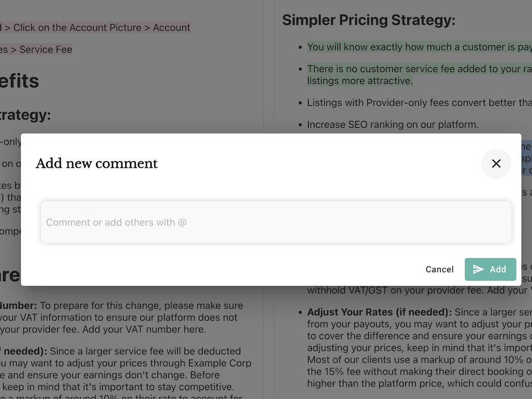
Task: Click "your VAT information to ensure our platform" line
Action: coord(118,317)
